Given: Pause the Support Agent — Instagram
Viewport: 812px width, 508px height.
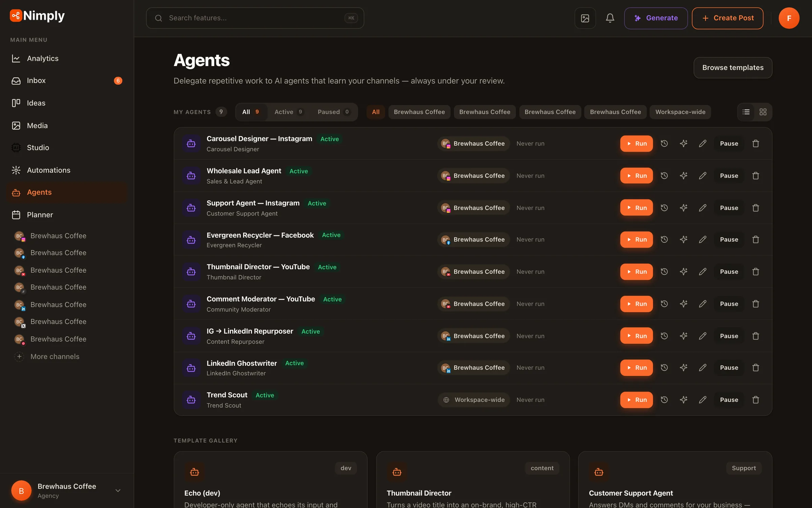Looking at the screenshot, I should (x=729, y=208).
